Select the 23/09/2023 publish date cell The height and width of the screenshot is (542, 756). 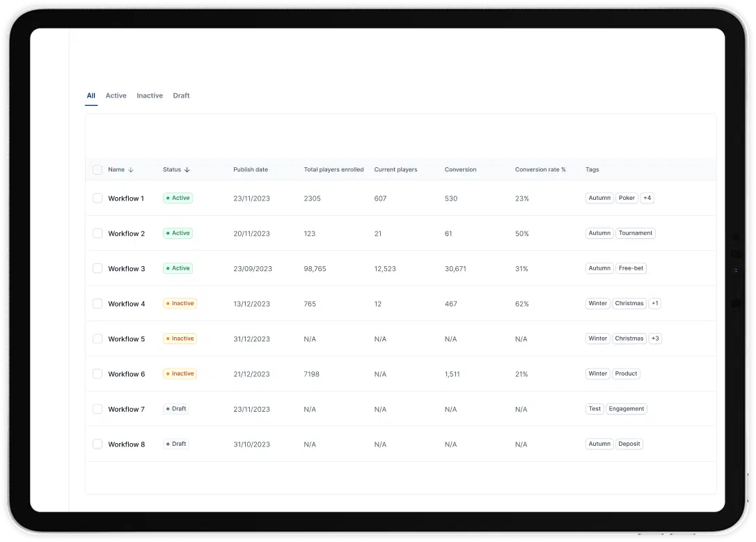(253, 269)
